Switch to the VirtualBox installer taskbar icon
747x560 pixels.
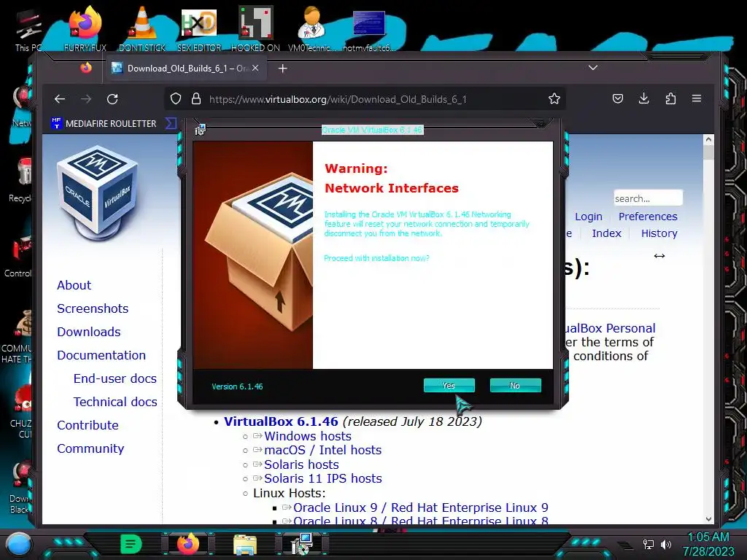click(x=301, y=544)
